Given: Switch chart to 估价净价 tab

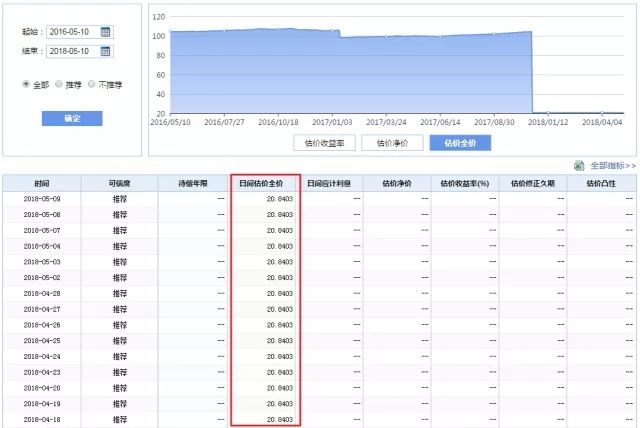Looking at the screenshot, I should [x=392, y=143].
